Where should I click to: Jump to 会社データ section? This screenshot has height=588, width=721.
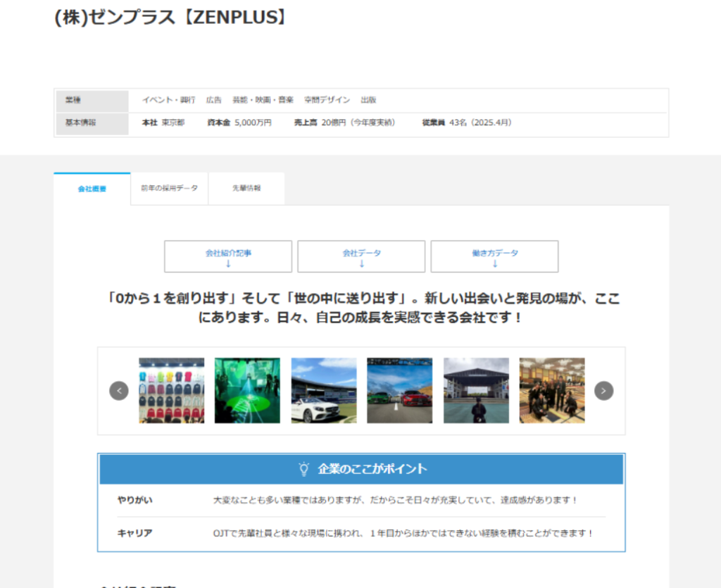tap(361, 256)
